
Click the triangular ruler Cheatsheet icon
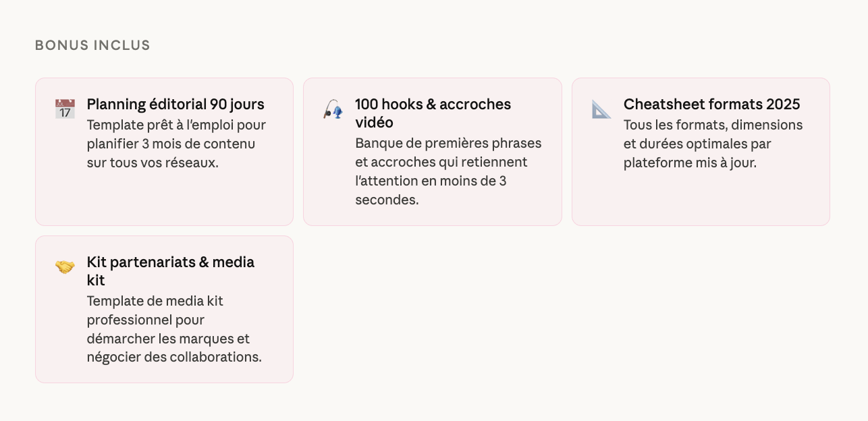pyautogui.click(x=601, y=109)
